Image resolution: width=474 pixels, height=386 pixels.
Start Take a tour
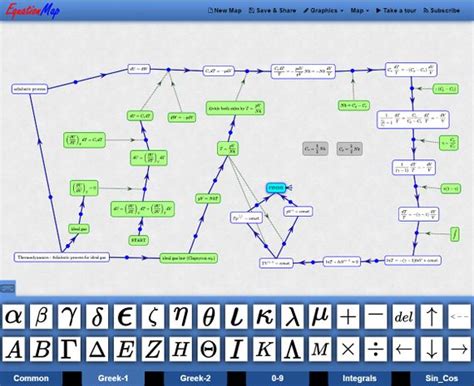[x=396, y=11]
